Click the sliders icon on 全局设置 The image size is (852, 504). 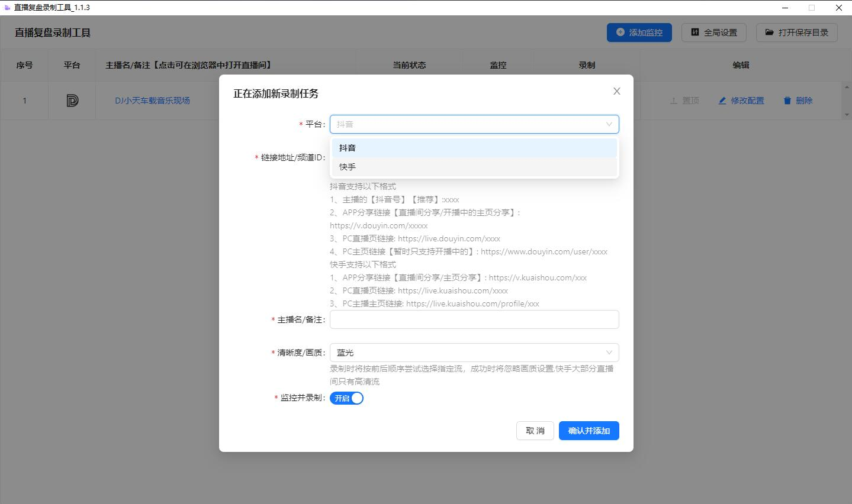pyautogui.click(x=695, y=33)
